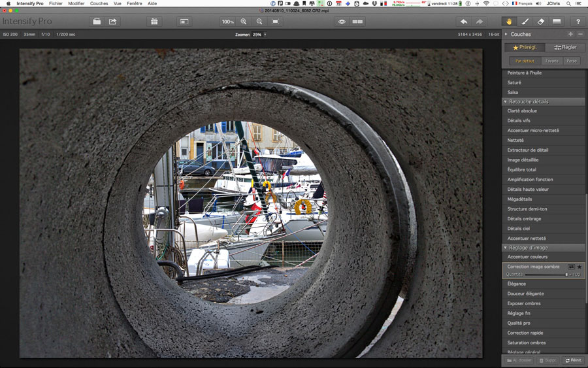Viewport: 588px width, 368px height.
Task: Remove layer with the minus icon
Action: click(581, 34)
